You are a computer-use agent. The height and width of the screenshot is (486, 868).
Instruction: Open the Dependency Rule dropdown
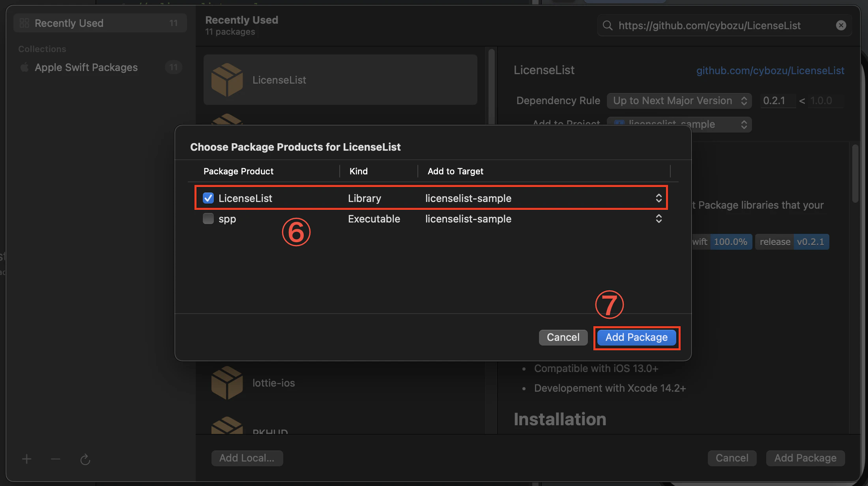[679, 101]
